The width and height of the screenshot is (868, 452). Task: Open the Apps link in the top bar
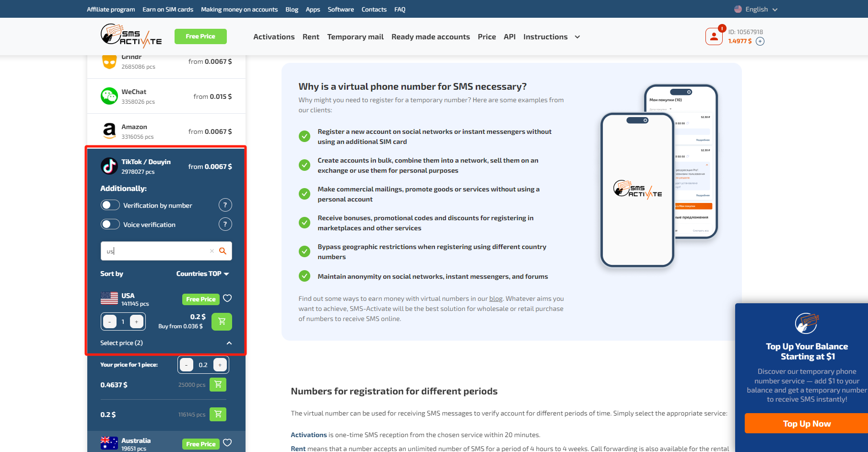[313, 9]
